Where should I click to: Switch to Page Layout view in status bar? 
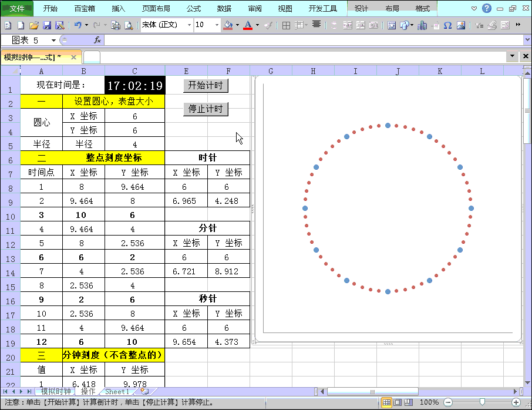click(x=398, y=402)
